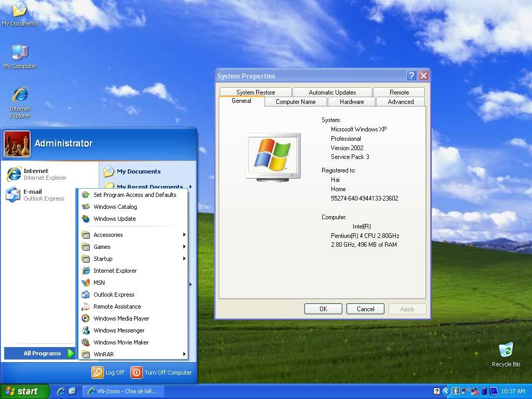Click the Administrator chess avatar picture

[17, 144]
